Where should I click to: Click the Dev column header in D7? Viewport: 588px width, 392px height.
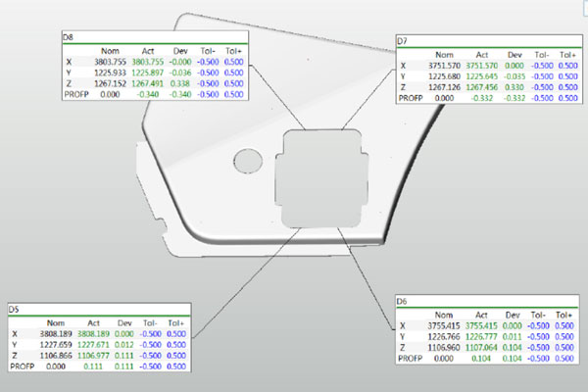point(516,55)
